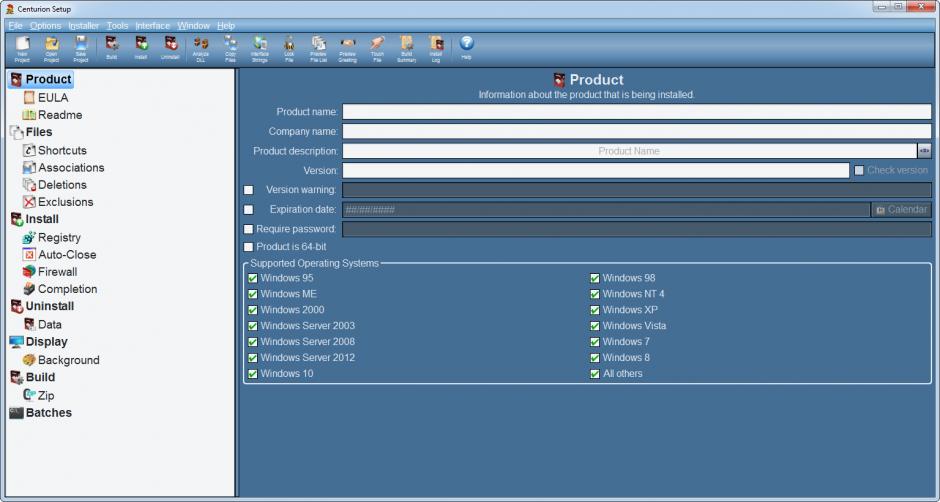Viewport: 940px width, 502px height.
Task: Click the Touch File toolbar icon
Action: point(377,49)
